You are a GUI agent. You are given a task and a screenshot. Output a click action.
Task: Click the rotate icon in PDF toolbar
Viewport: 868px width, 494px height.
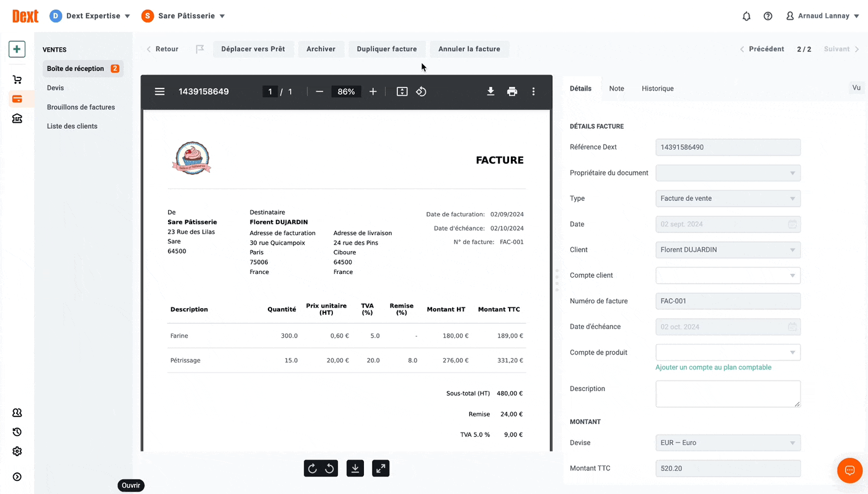pyautogui.click(x=422, y=92)
